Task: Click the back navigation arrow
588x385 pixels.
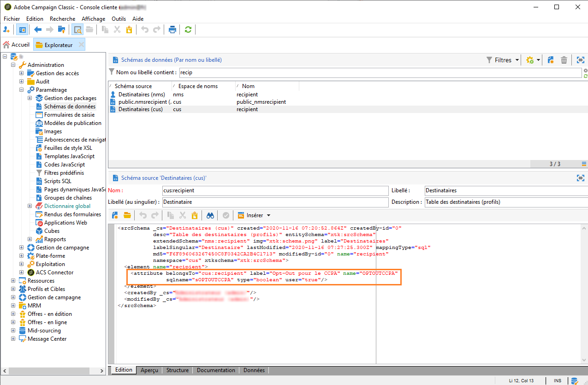Action: (38, 30)
